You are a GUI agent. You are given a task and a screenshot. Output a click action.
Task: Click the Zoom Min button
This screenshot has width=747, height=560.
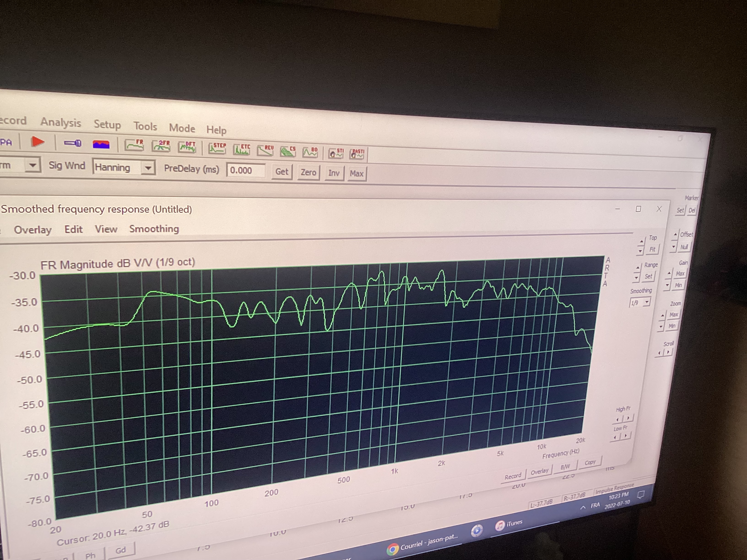[672, 326]
